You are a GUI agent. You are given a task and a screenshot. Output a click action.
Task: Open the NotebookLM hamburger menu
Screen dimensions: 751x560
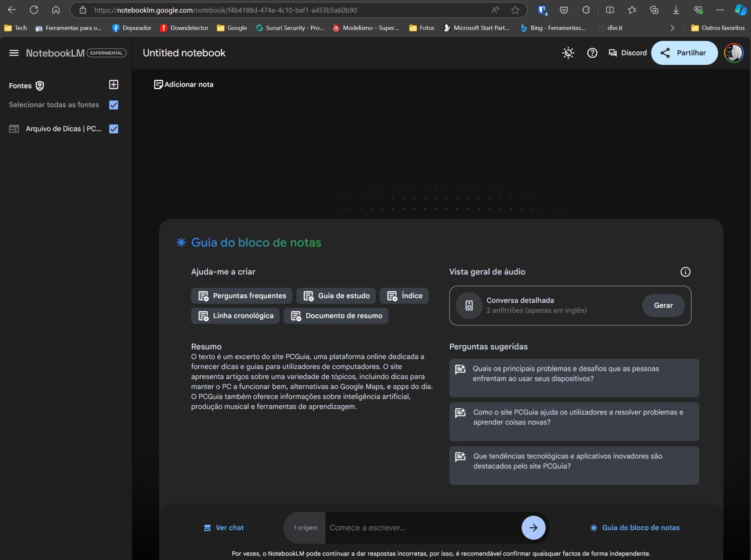click(14, 53)
